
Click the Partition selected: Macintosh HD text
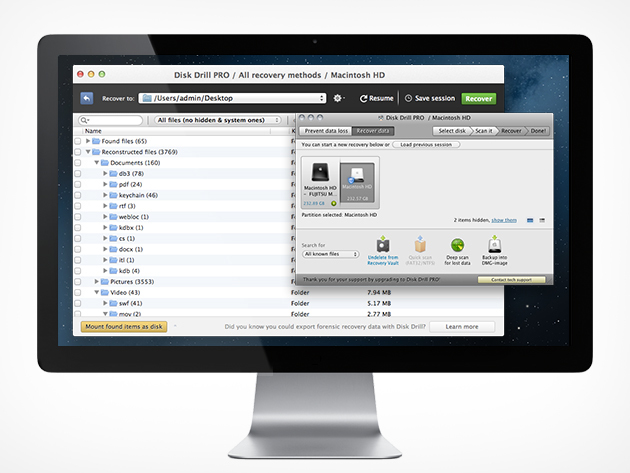pyautogui.click(x=339, y=215)
